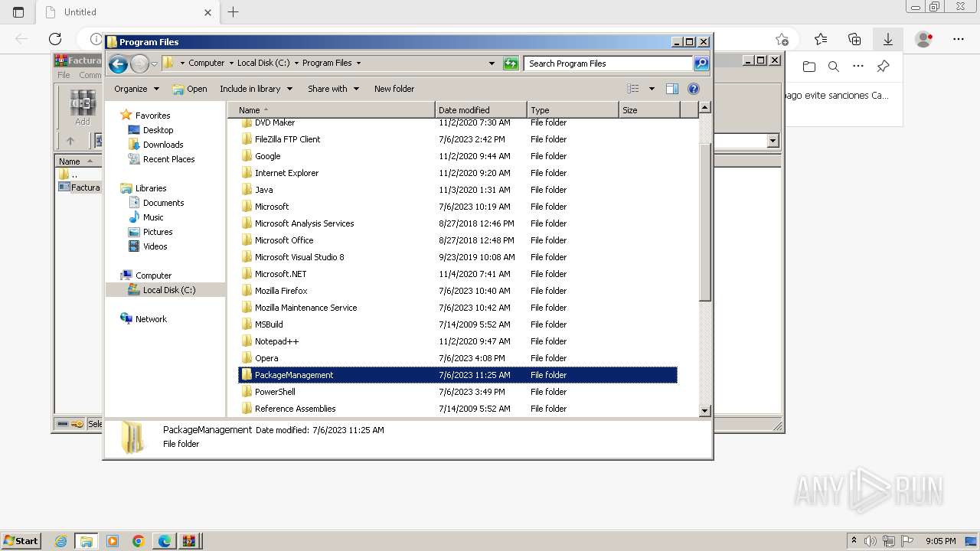Viewport: 980px width, 551px height.
Task: Click the New folder button
Action: click(394, 89)
